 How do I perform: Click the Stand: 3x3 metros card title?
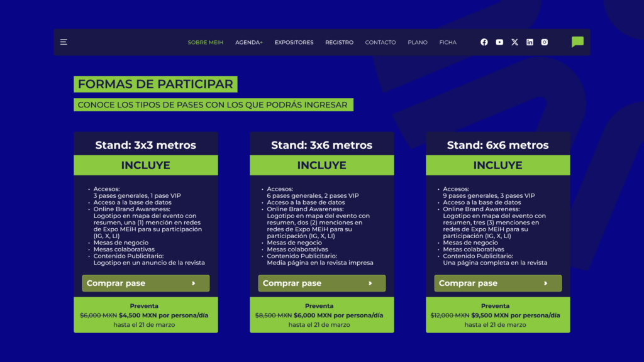pos(146,145)
